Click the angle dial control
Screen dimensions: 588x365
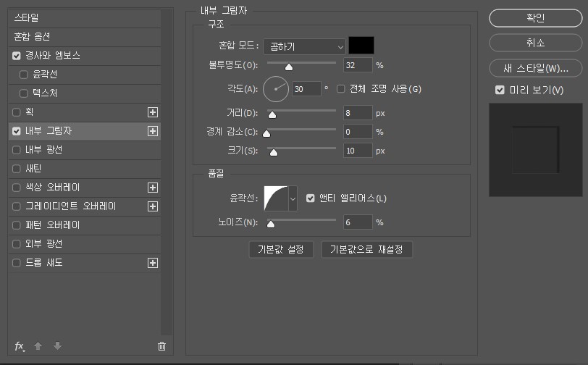pyautogui.click(x=276, y=89)
